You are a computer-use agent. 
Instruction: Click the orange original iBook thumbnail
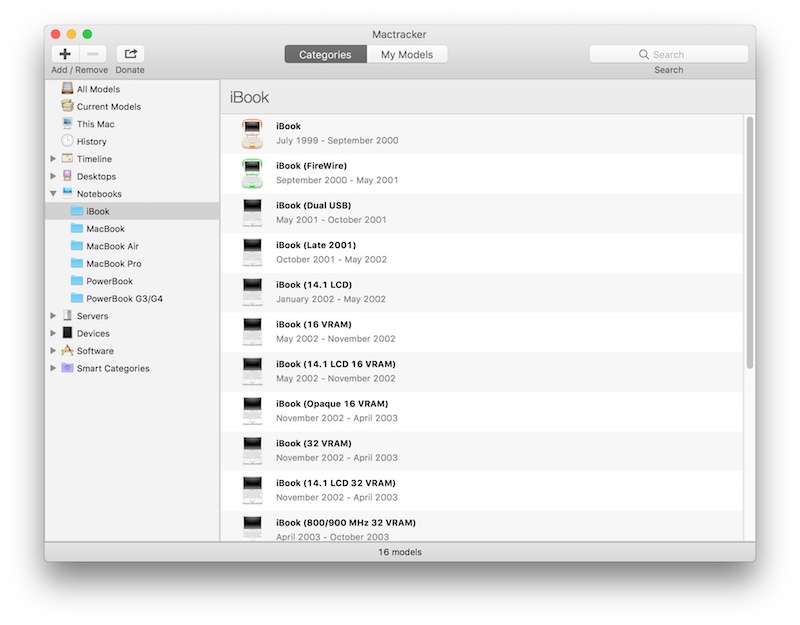click(252, 133)
